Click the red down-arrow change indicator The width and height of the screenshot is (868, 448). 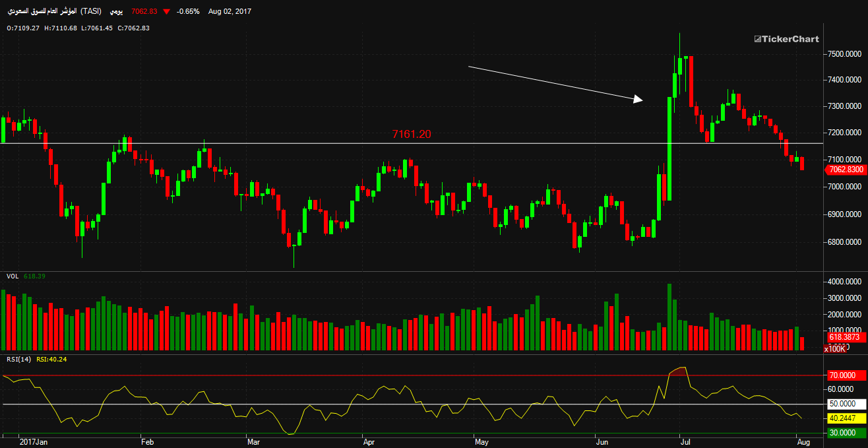coord(166,12)
